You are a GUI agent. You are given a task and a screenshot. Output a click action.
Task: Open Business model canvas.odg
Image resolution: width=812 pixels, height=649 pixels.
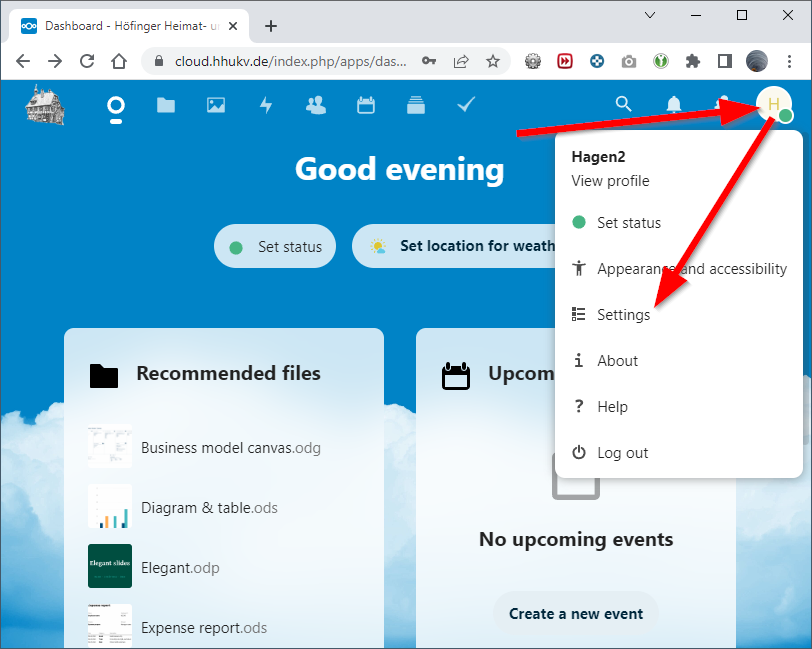[x=230, y=448]
